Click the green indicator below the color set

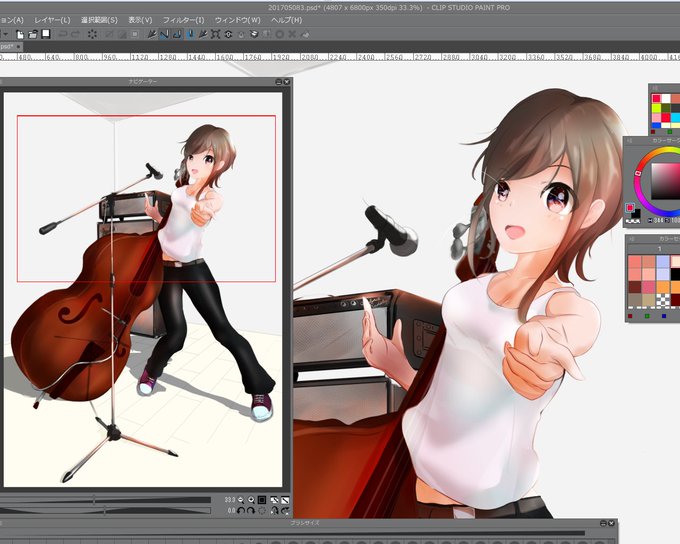click(x=647, y=316)
